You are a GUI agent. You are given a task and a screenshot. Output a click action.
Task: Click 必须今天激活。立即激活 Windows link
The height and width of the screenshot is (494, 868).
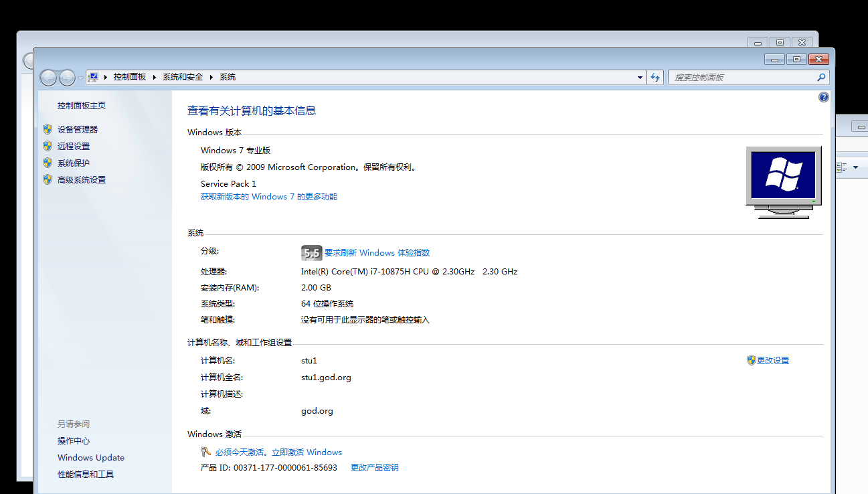(x=278, y=452)
